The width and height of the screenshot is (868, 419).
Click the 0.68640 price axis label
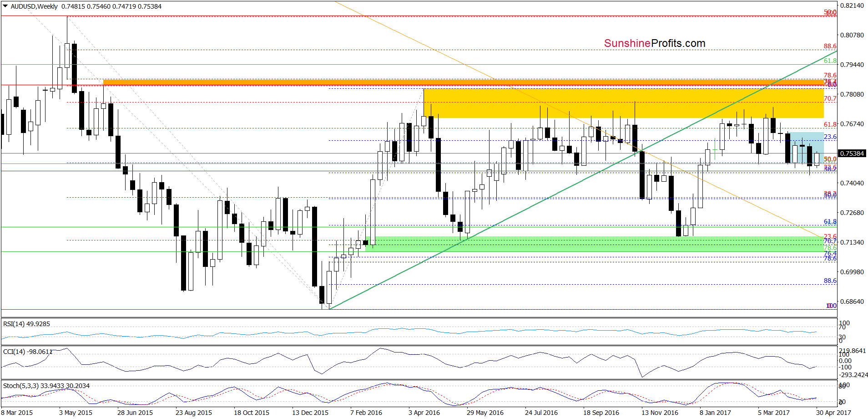point(852,301)
